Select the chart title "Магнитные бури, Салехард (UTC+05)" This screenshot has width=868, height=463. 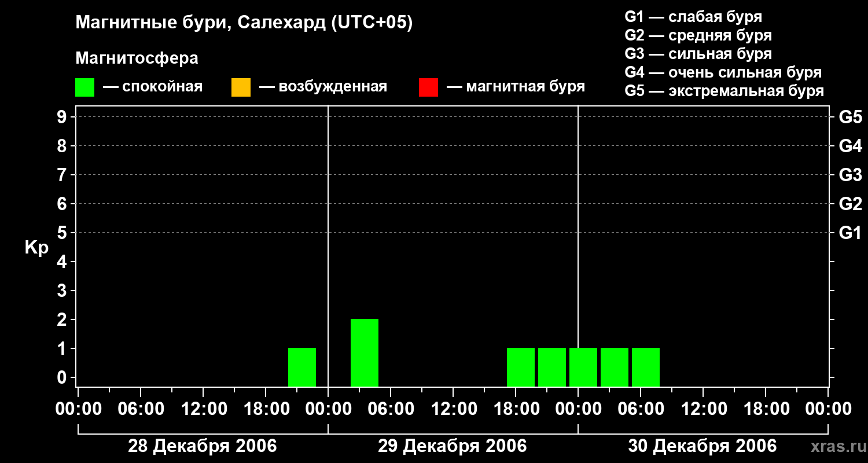pyautogui.click(x=244, y=23)
